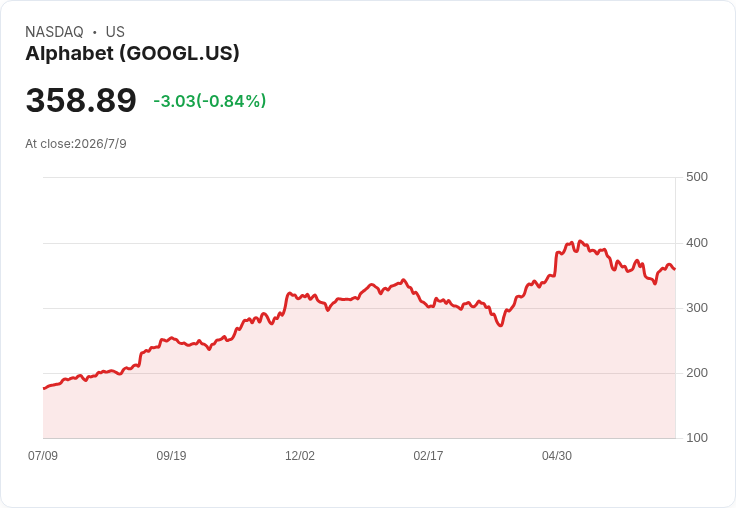Click the 300 price axis label
Viewport: 736px width, 508px height.
tap(697, 308)
